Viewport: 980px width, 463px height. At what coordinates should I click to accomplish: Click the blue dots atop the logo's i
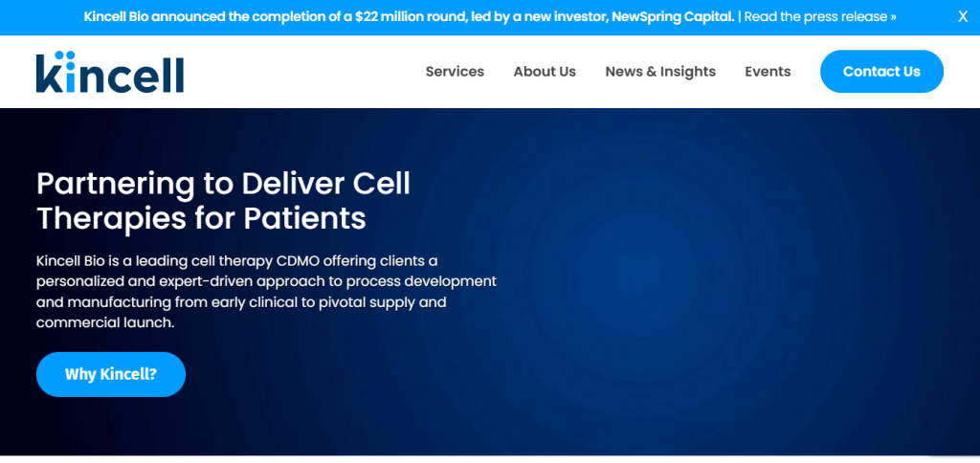66,56
